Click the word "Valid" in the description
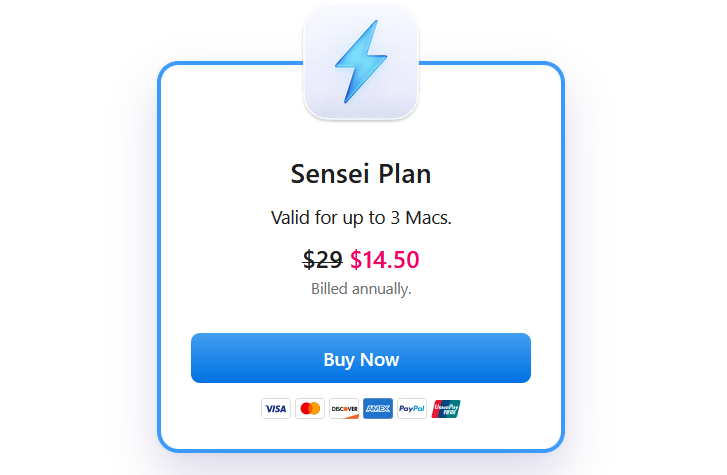The image size is (727, 475). click(x=292, y=217)
